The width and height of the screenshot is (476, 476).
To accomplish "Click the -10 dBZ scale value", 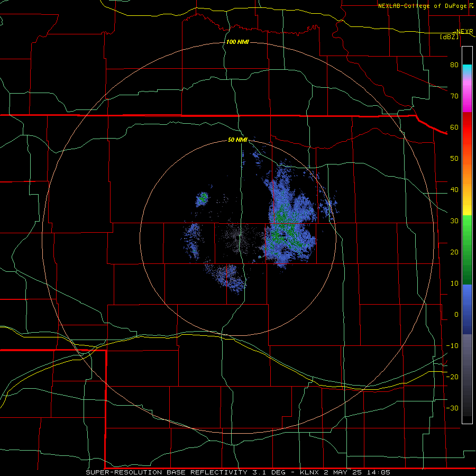I will pyautogui.click(x=452, y=346).
